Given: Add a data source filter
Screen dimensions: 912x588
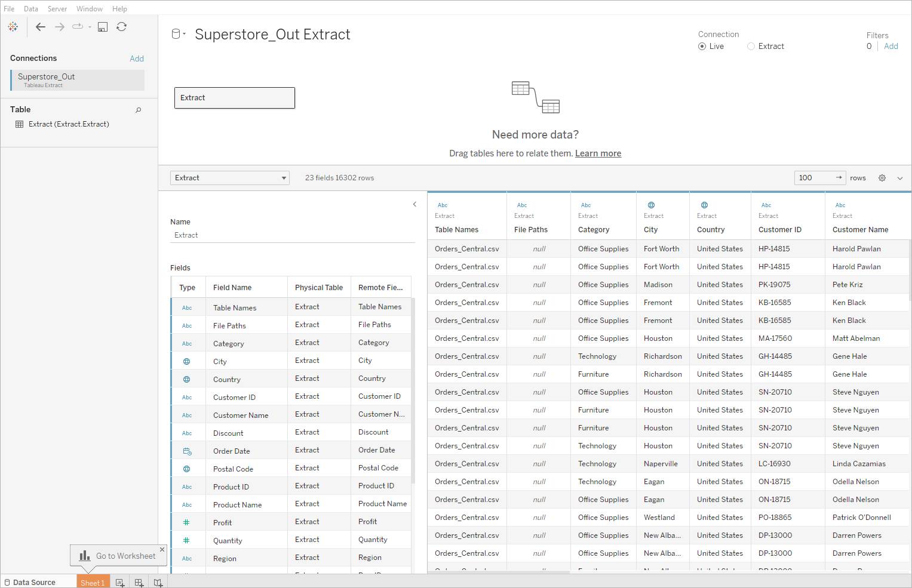Looking at the screenshot, I should click(891, 47).
